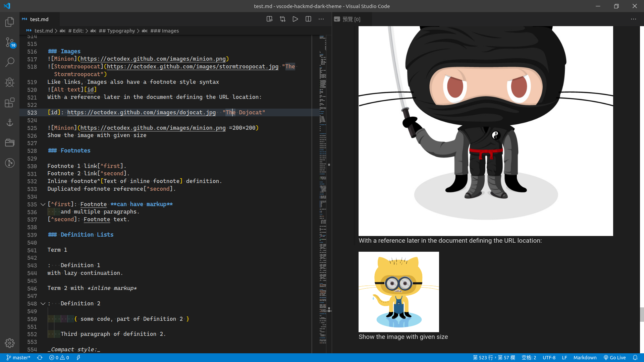Open the Manage gear settings menu
Screen dimensions: 644x362
(x=10, y=343)
